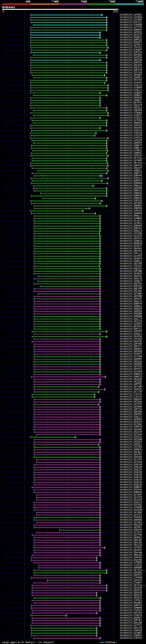Click the red 20% legend segment
This screenshot has width=146, height=644.
click(x=16, y=4)
